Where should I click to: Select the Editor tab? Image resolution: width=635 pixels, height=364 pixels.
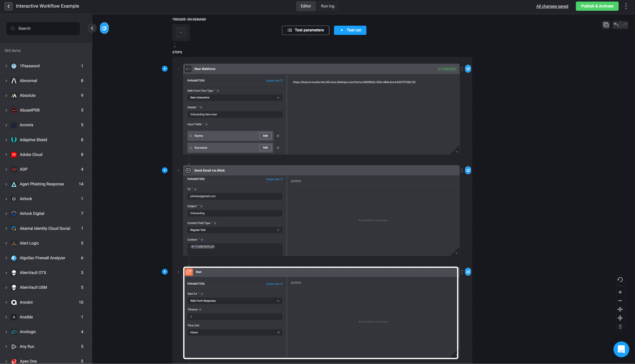305,6
